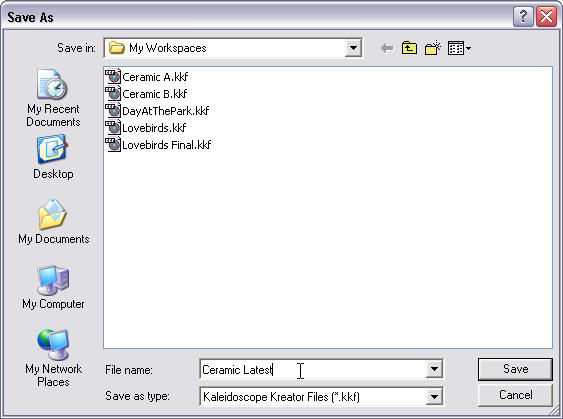Image resolution: width=563 pixels, height=419 pixels.
Task: Select the DayAtThePark.kkf file
Action: [x=157, y=111]
